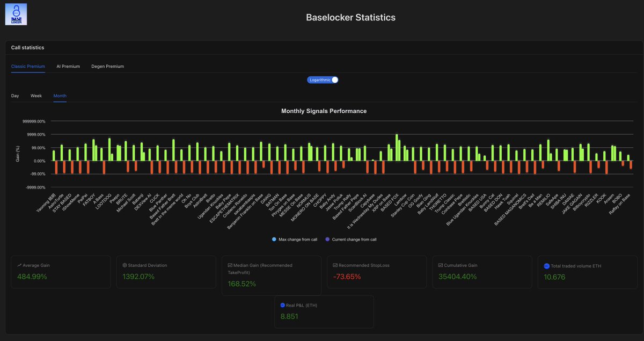Click the 'Brett in the meme world' label

click(167, 209)
